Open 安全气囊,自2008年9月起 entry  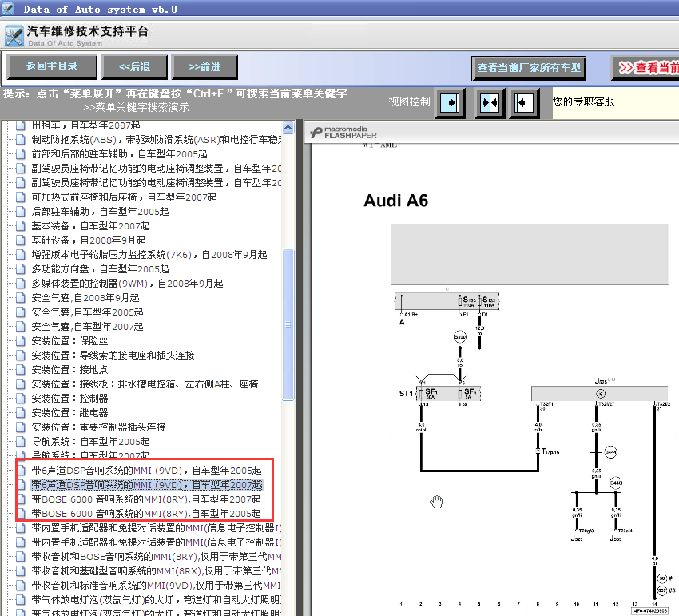tap(85, 297)
